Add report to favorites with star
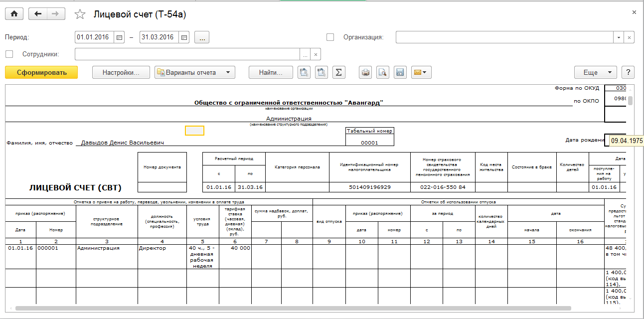This screenshot has height=319, width=644. pos(80,14)
